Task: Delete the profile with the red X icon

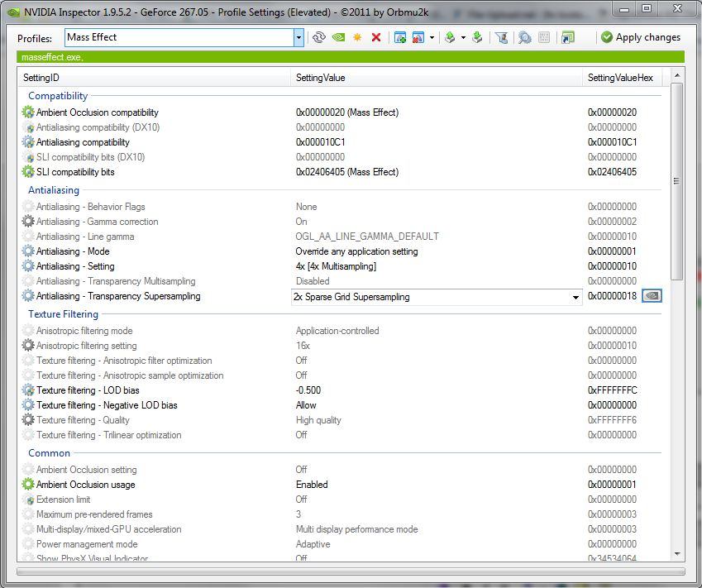Action: (x=376, y=37)
